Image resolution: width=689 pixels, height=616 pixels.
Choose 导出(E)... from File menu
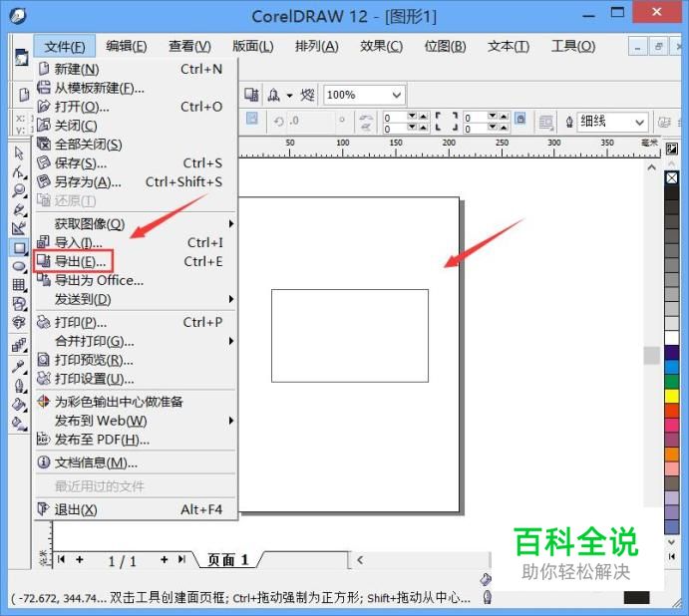pyautogui.click(x=136, y=262)
